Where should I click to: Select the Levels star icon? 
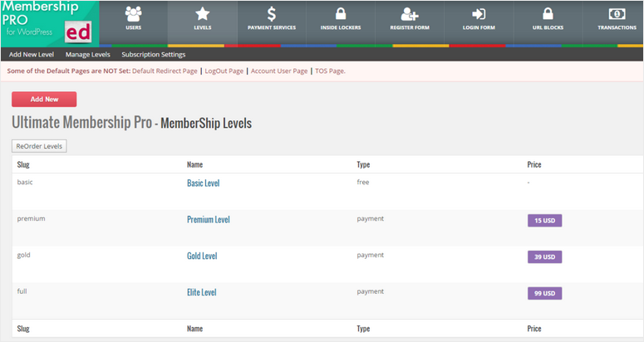tap(203, 14)
